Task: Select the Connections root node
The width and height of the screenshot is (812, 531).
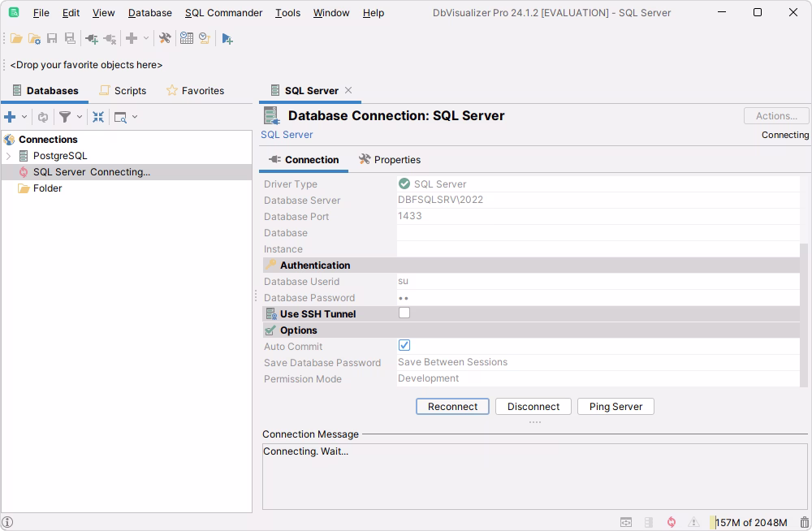Action: 48,140
